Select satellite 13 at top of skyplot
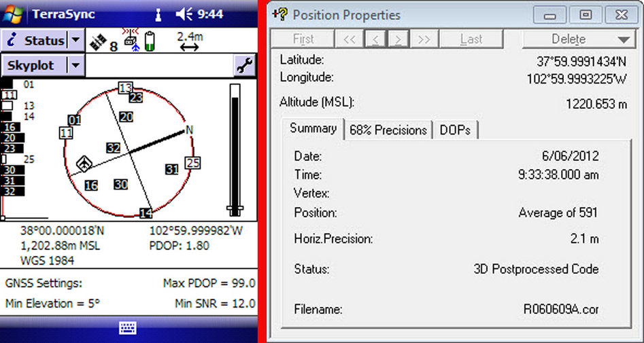 point(126,88)
